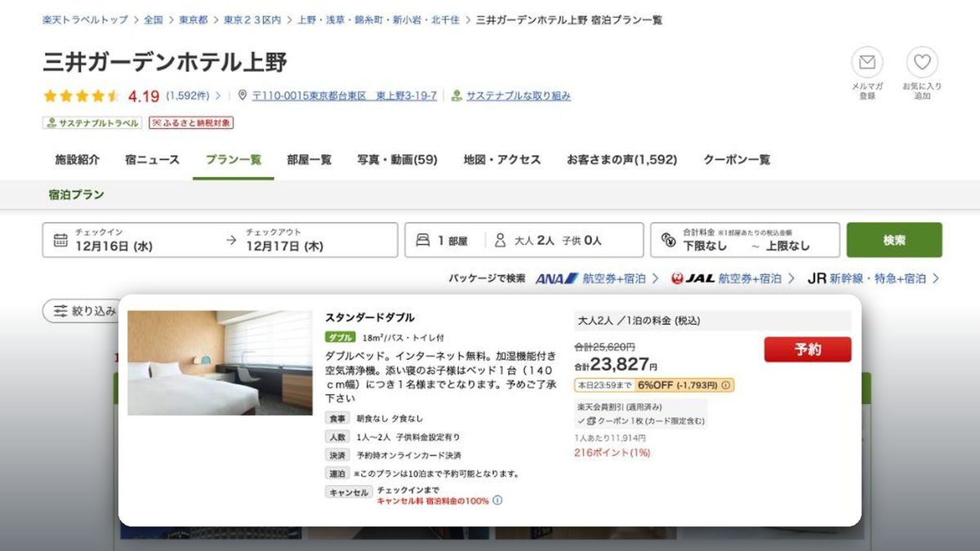
Task: Click the スタンダードダブル plan title
Action: pyautogui.click(x=370, y=318)
